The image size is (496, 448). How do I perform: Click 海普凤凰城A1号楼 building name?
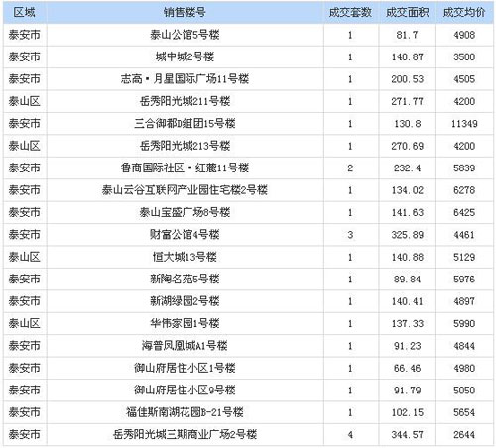[x=185, y=346]
